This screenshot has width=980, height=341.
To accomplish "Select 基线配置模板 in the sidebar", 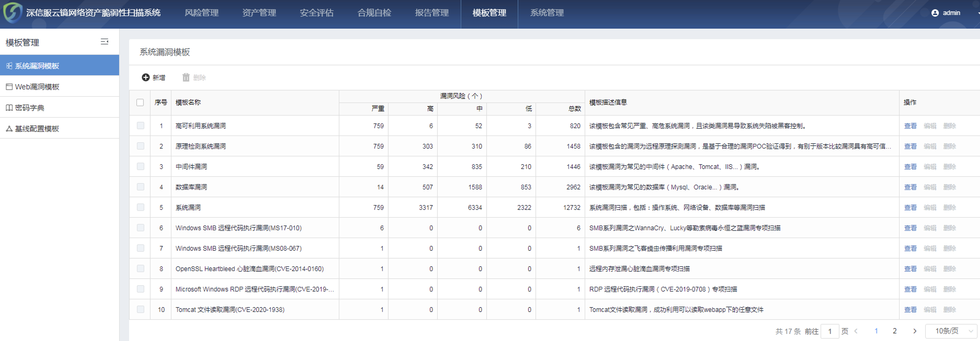I will [59, 128].
